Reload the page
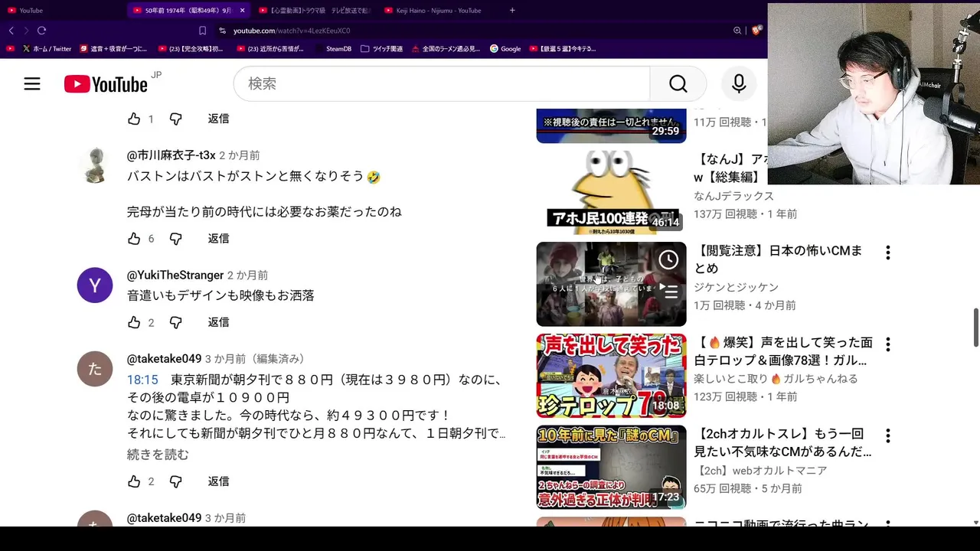The height and width of the screenshot is (551, 980). click(x=41, y=31)
